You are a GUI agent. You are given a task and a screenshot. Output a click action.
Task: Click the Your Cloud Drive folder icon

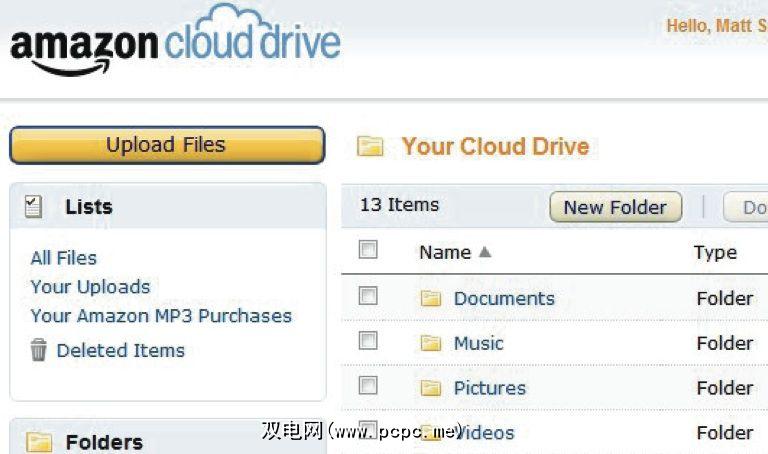(x=370, y=146)
